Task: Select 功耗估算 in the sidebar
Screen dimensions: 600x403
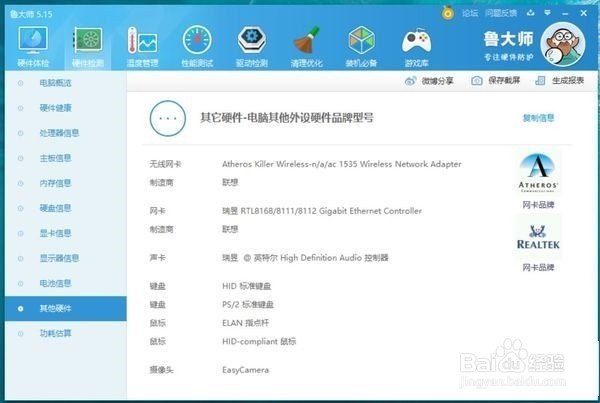Action: pos(66,334)
